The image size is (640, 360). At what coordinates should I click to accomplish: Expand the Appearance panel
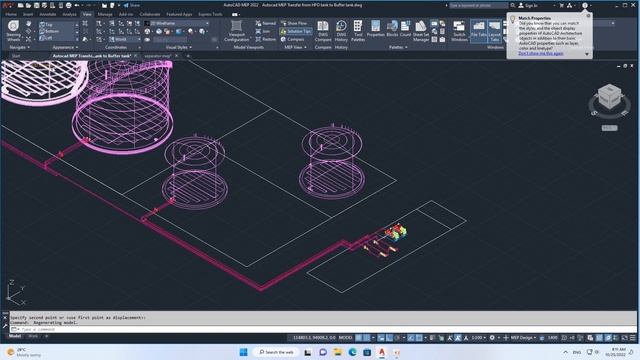click(x=65, y=47)
